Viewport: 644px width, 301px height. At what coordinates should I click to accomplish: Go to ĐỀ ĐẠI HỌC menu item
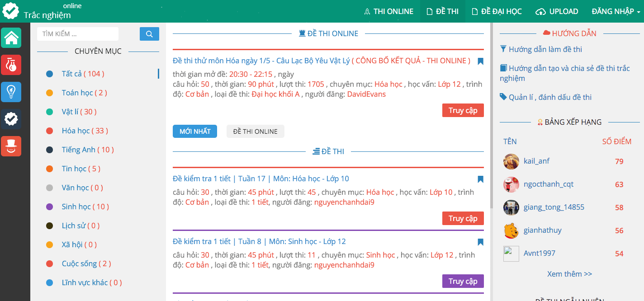coord(497,11)
